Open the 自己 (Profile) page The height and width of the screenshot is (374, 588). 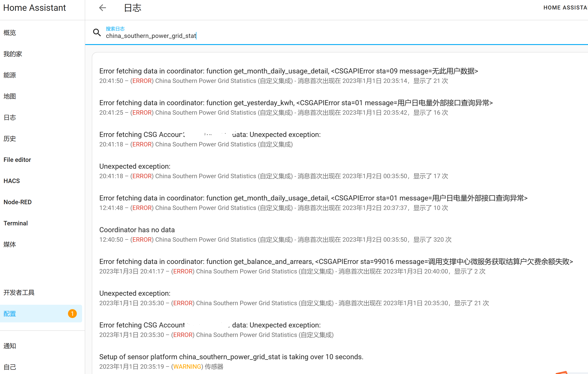9,367
